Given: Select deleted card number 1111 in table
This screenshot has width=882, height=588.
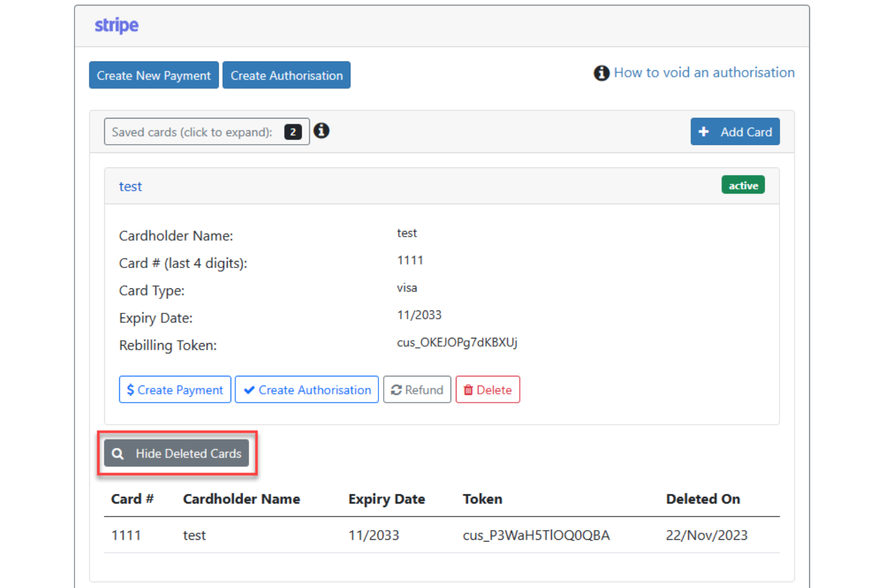Looking at the screenshot, I should coord(126,536).
